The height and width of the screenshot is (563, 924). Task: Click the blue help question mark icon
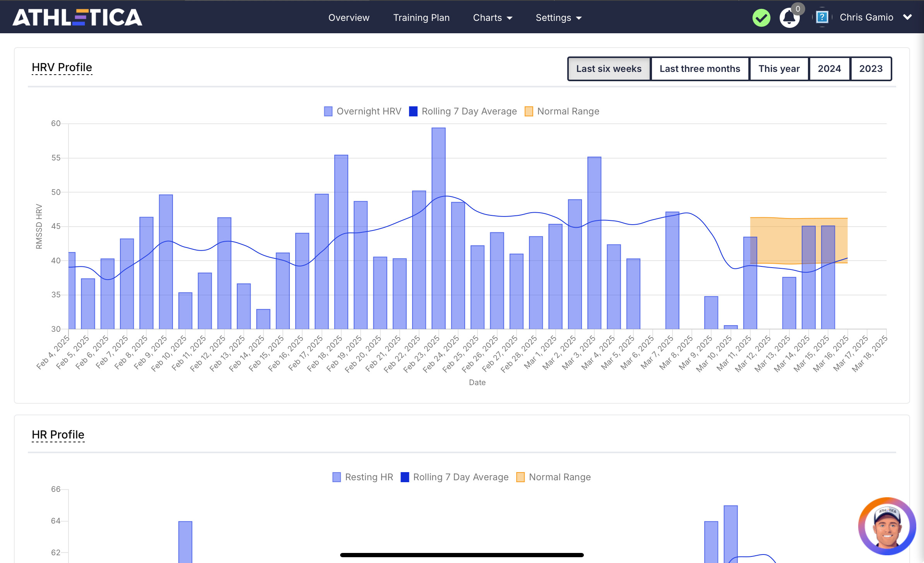[x=822, y=17]
